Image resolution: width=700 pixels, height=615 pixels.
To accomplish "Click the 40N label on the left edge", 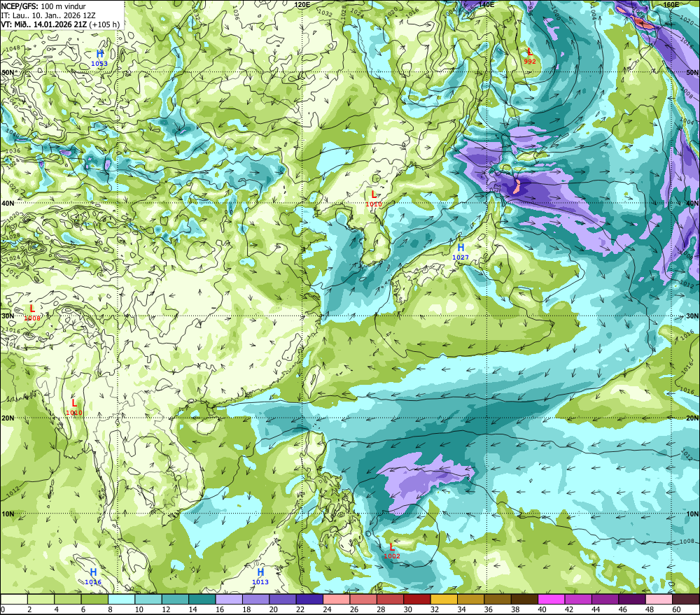I will [x=8, y=203].
